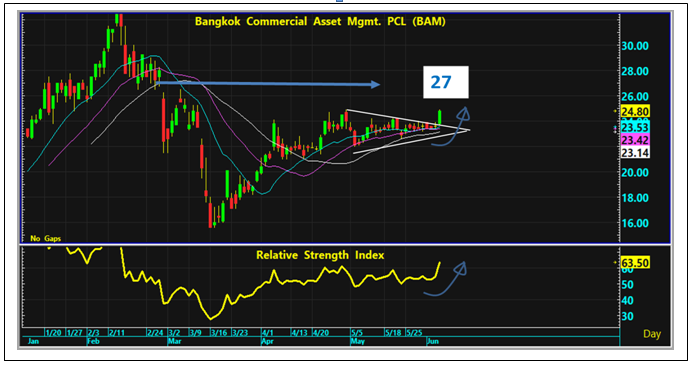Click the 20.00 price axis label
The image size is (692, 366).
635,173
